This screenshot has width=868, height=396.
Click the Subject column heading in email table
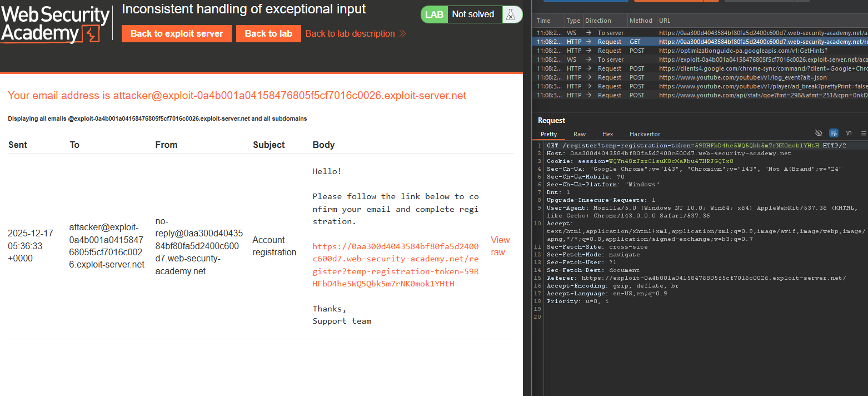coord(269,145)
